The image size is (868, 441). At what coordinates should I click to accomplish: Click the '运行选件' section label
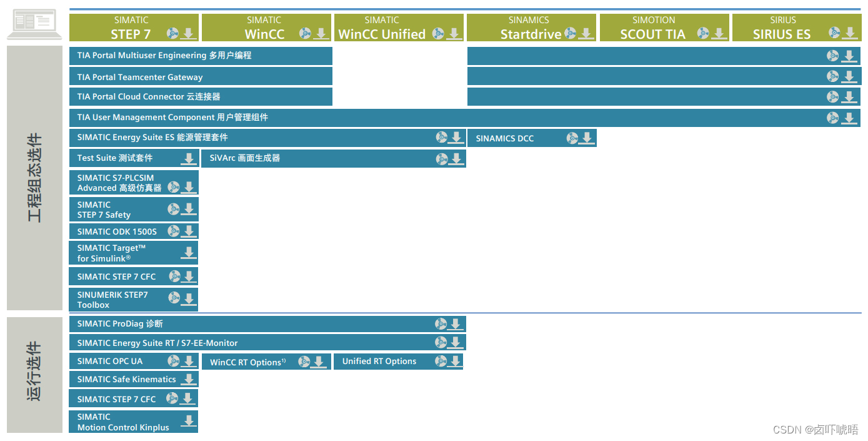[x=34, y=372]
